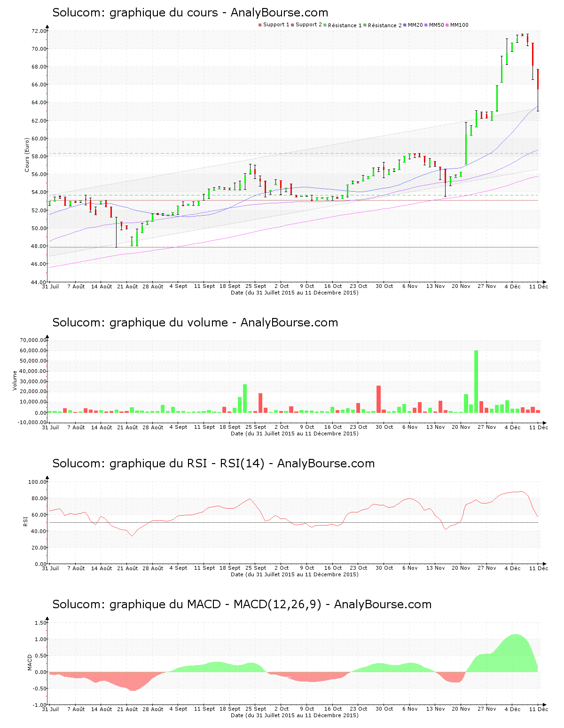Click the title "Solucom: graphique du volume"
Viewport: 564px width, 728px height.
[140, 323]
